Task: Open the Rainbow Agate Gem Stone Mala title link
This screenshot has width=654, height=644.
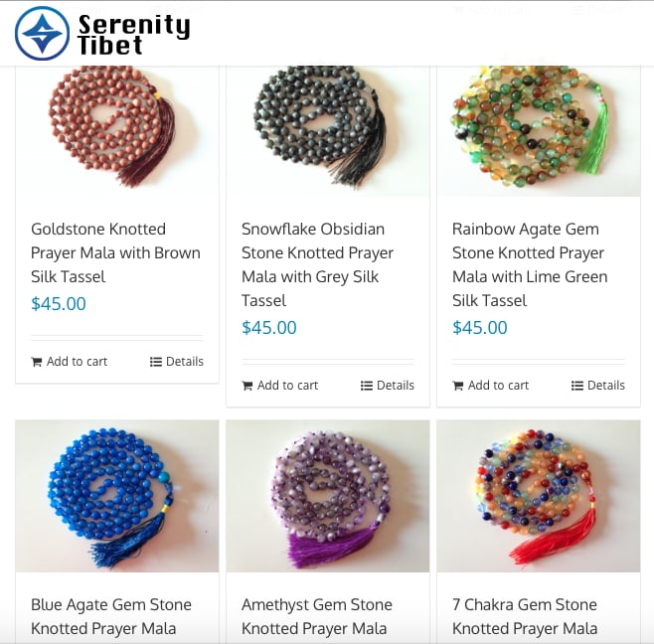Action: pos(530,265)
